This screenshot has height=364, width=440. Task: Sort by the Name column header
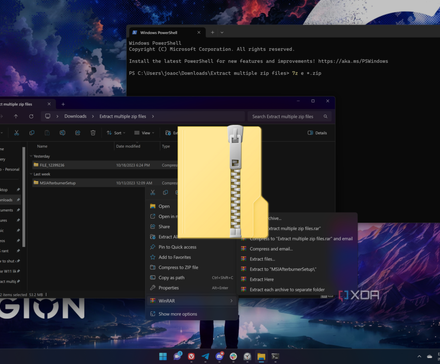(42, 146)
